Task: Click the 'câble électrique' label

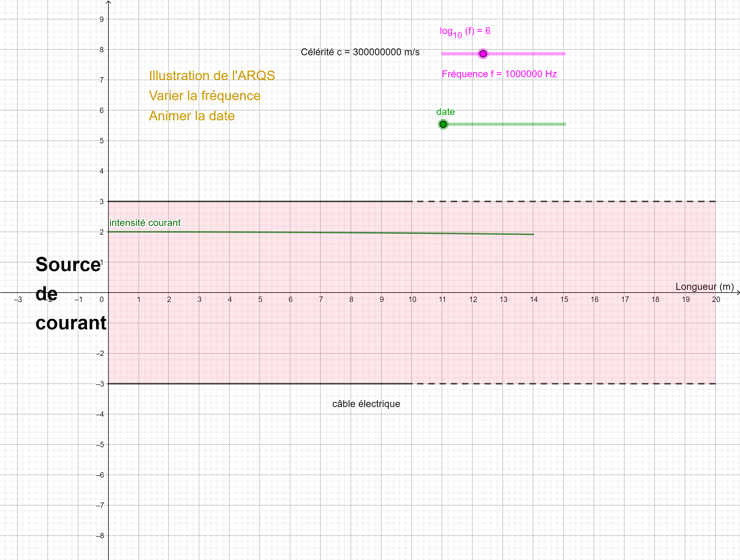Action: pyautogui.click(x=366, y=404)
